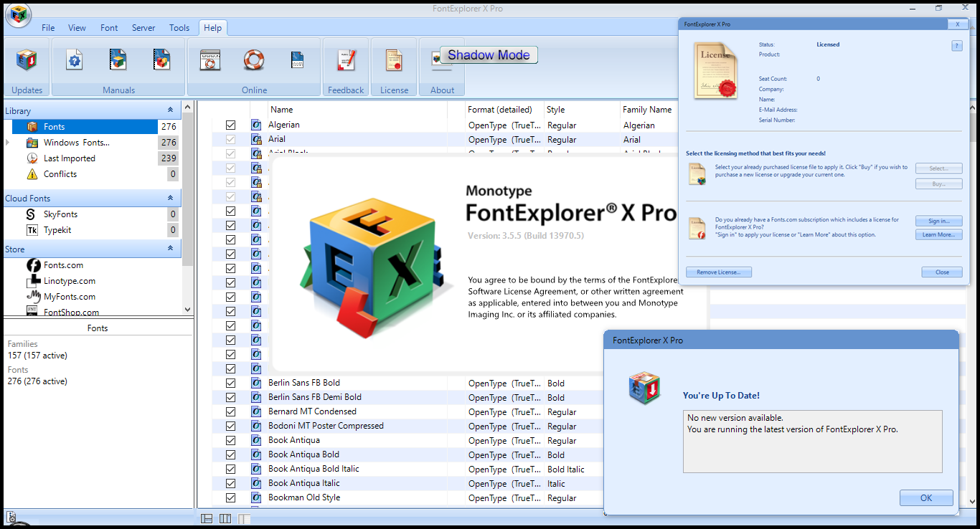980x529 pixels.
Task: Collapse the Library section chevron
Action: point(170,110)
